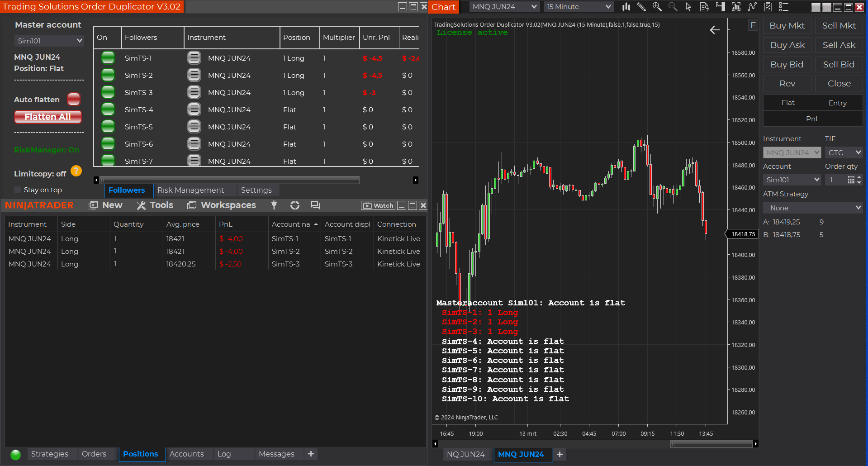Expand the 15 Minute timeframe dropdown
This screenshot has width=868, height=466.
(x=579, y=7)
